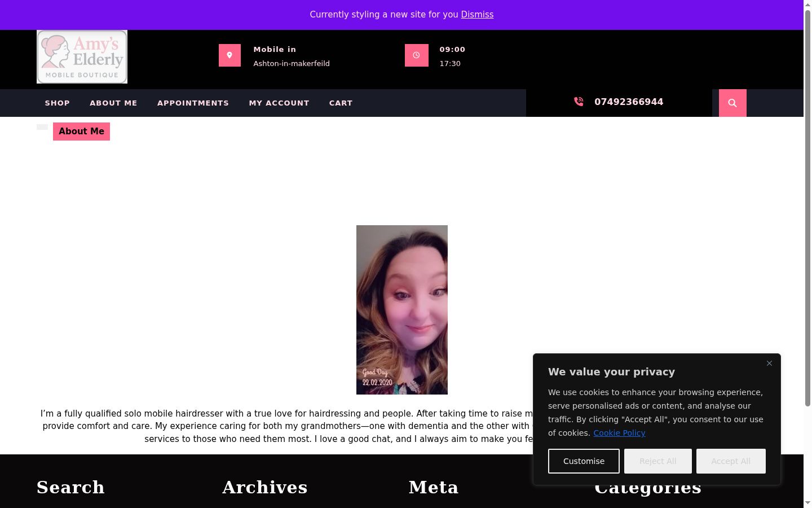Click the scrollbar up arrow
Viewport: 812px width, 508px height.
pyautogui.click(x=807, y=5)
